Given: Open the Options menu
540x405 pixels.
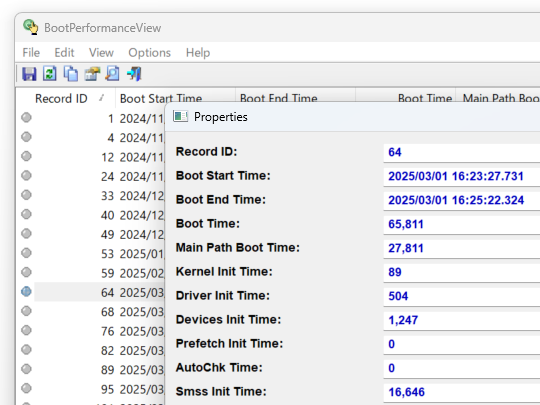Looking at the screenshot, I should click(x=149, y=53).
